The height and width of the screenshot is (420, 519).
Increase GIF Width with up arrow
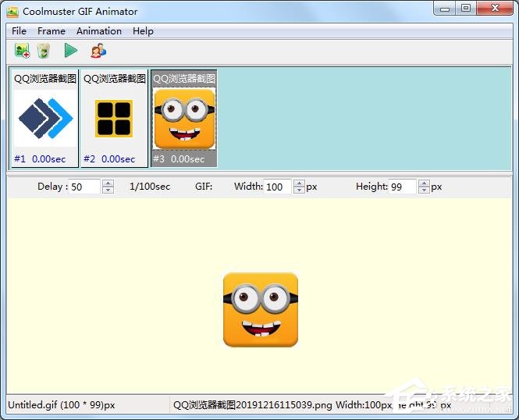(x=299, y=183)
